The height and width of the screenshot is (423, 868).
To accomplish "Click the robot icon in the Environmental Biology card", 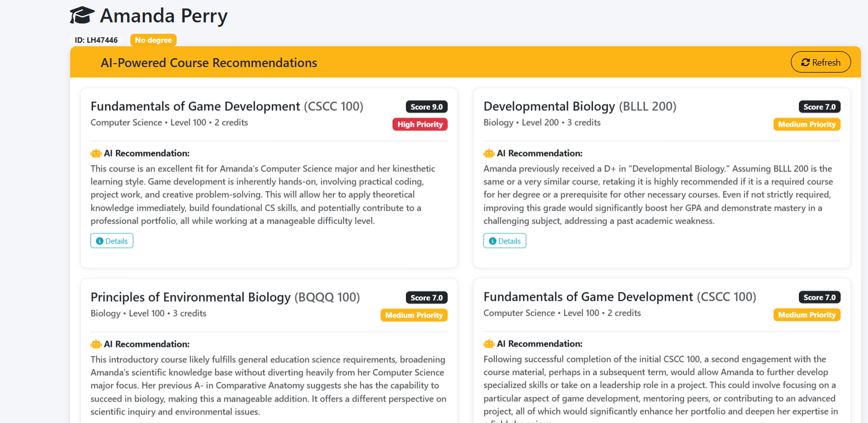I will (x=96, y=344).
